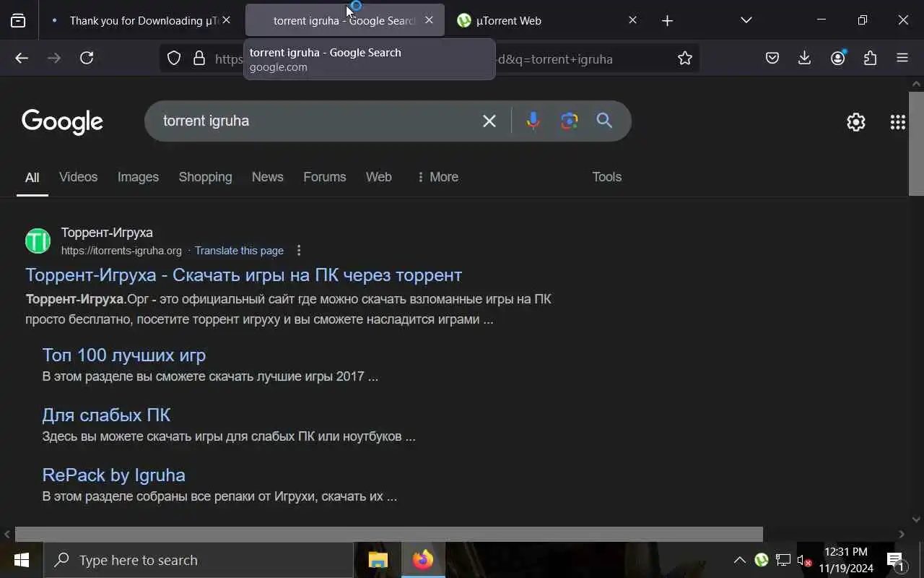Open the notification center icon

tap(896, 561)
